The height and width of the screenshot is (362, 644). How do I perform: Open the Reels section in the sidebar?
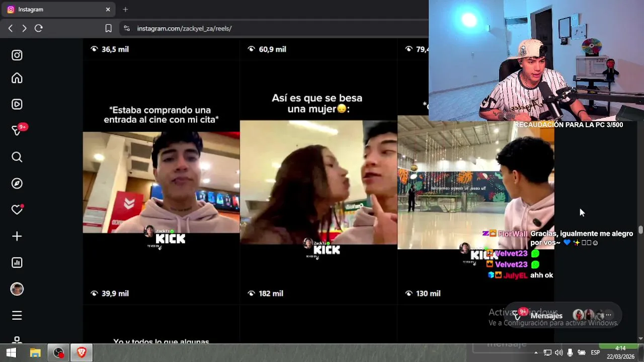[x=17, y=104]
